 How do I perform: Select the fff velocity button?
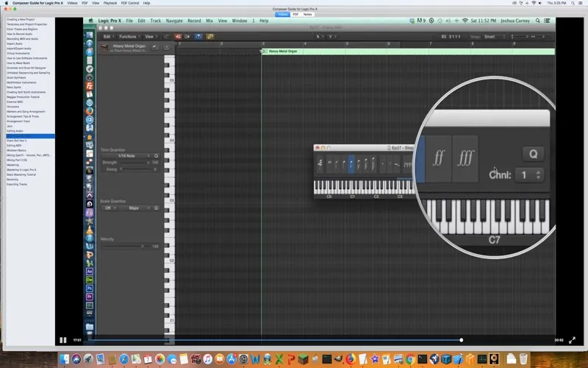(465, 158)
